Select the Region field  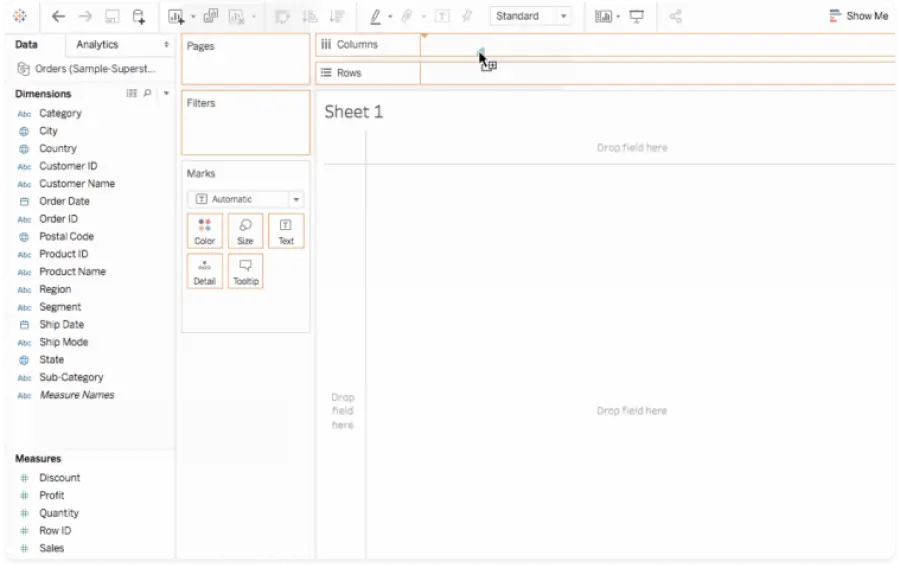tap(55, 290)
